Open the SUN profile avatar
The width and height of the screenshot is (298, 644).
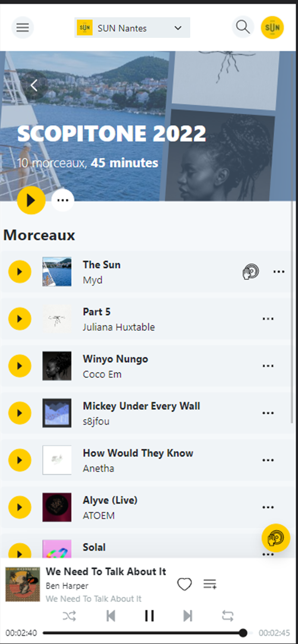[x=272, y=28]
